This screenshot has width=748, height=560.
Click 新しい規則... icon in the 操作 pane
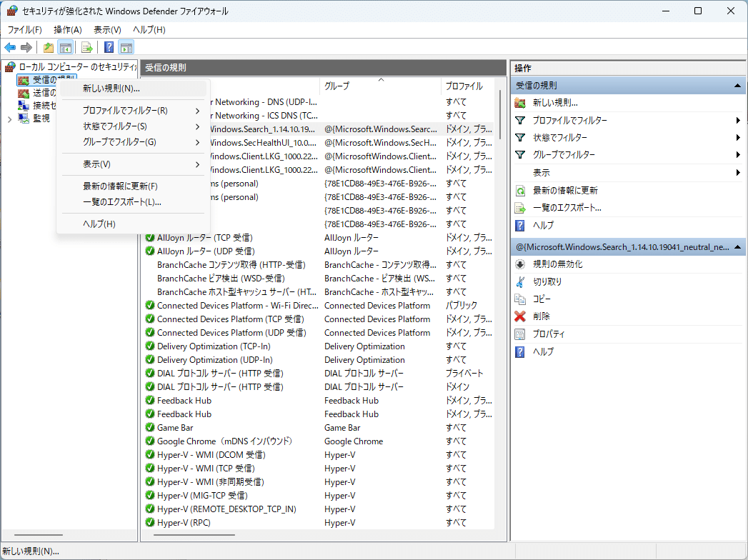click(x=520, y=103)
